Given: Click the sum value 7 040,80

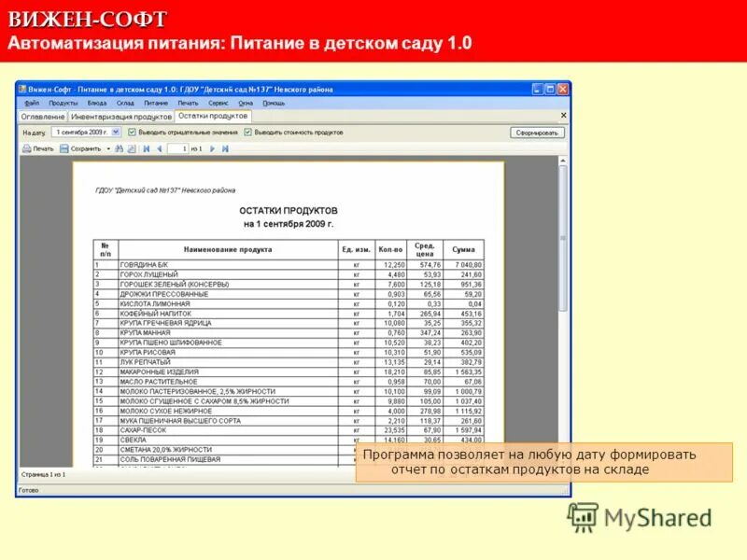Looking at the screenshot, I should point(468,265).
